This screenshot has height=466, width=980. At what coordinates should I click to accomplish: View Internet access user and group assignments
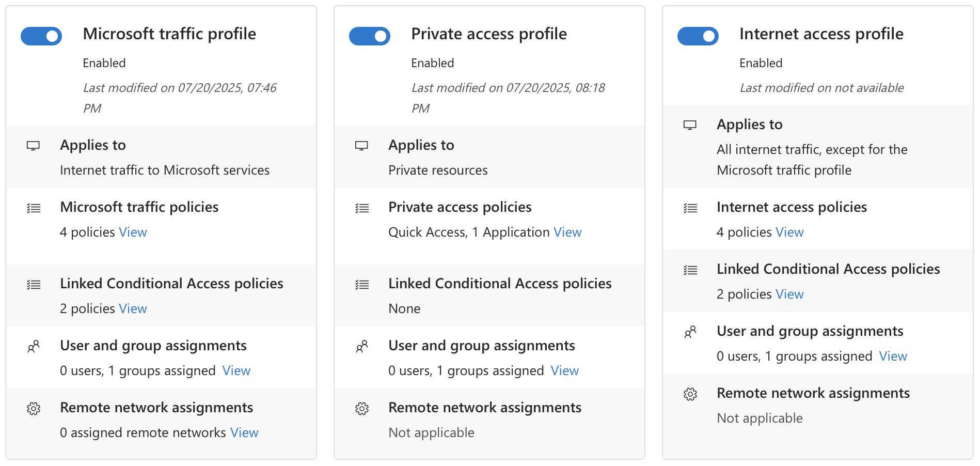(x=893, y=356)
